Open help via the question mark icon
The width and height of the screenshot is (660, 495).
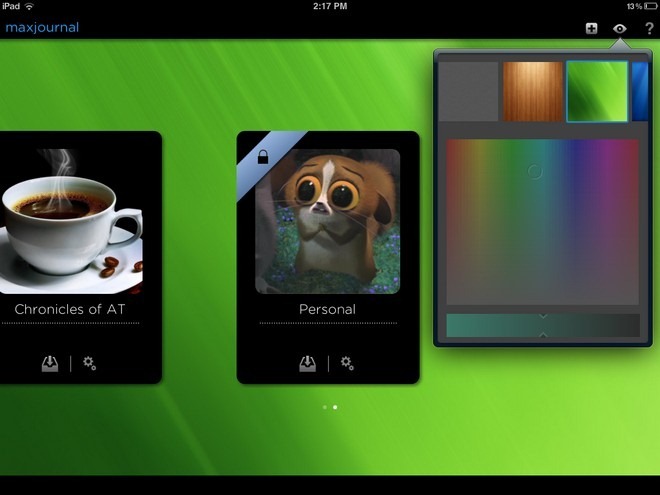click(649, 28)
